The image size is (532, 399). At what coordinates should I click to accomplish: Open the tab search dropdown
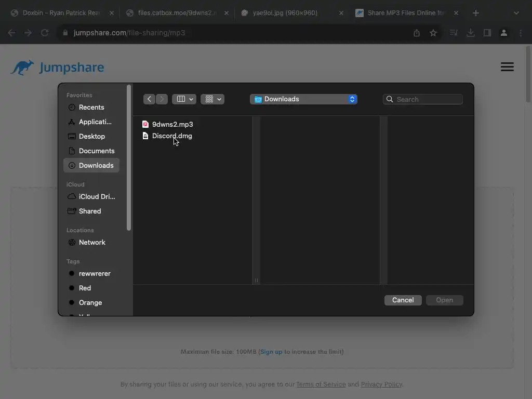(x=516, y=13)
